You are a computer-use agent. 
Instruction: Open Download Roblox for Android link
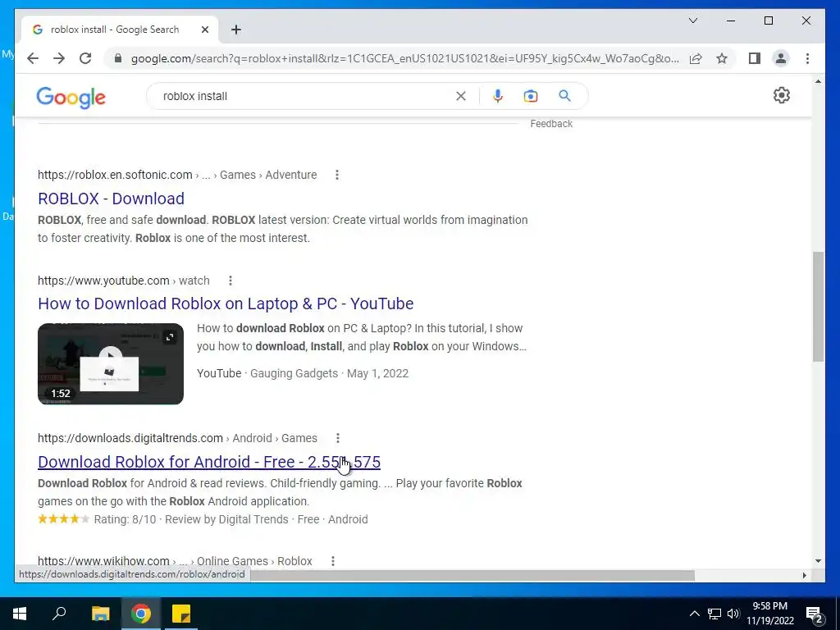click(x=209, y=462)
